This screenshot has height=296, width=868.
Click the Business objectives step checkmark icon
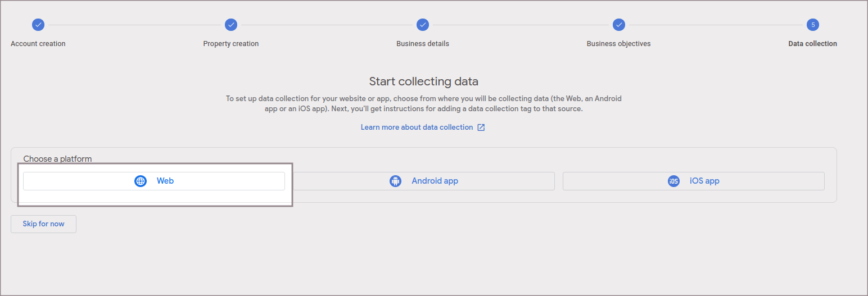pyautogui.click(x=618, y=25)
